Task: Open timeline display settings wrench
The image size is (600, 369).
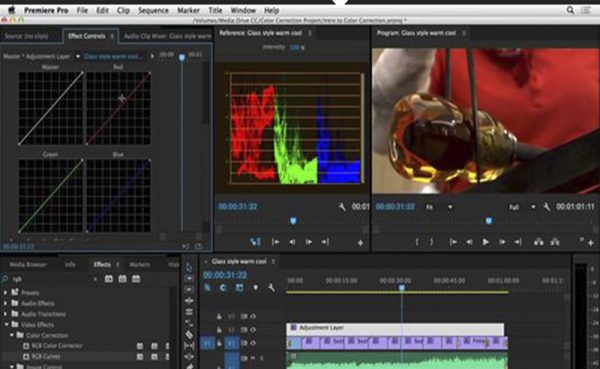Action: [x=271, y=287]
